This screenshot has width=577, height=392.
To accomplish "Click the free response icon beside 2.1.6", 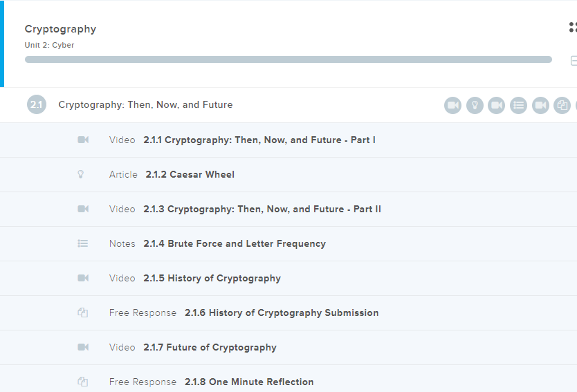I will click(83, 312).
